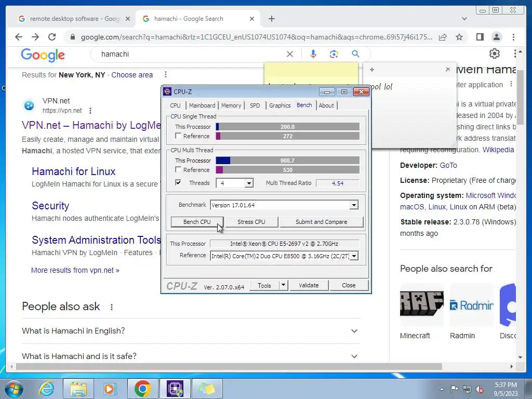
Task: Click the Validate button
Action: click(309, 285)
